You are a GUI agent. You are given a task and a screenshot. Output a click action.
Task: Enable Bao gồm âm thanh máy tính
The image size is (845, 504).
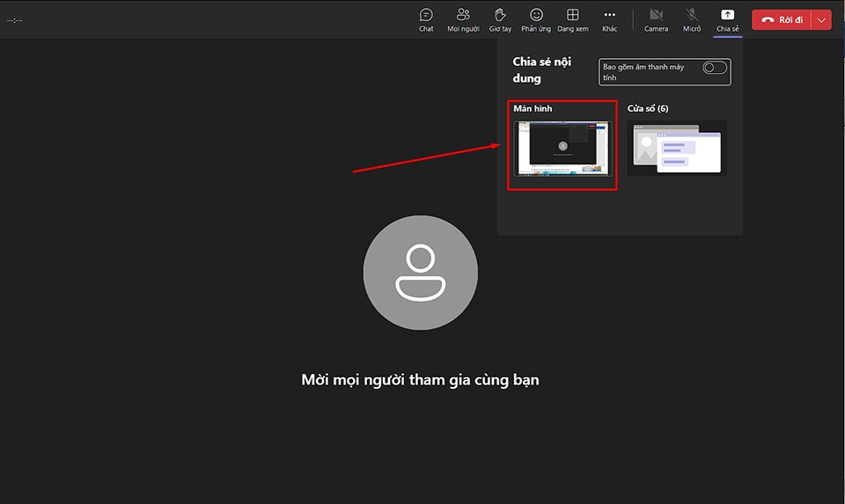click(715, 68)
